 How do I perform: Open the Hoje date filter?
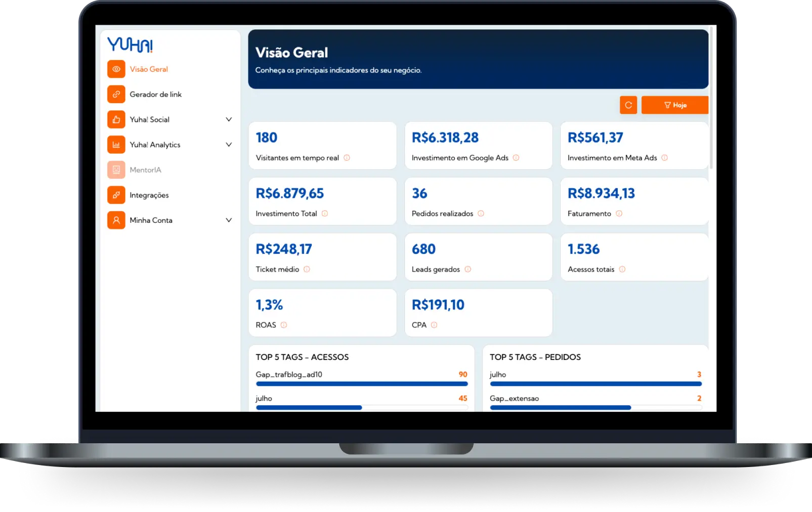(x=675, y=105)
